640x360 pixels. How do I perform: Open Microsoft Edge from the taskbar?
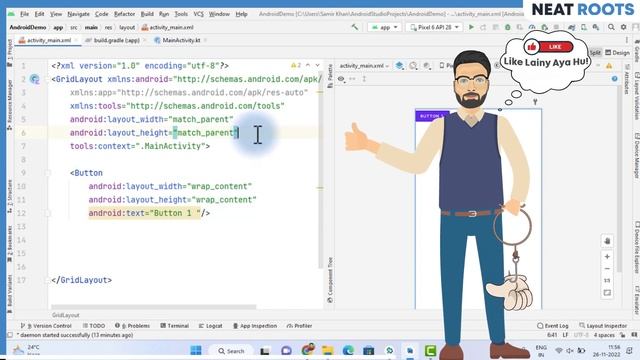[348, 350]
